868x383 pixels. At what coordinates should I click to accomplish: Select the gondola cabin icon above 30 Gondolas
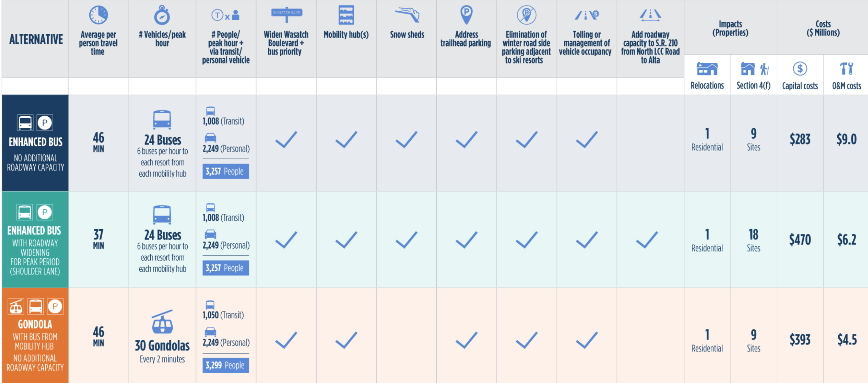[x=162, y=322]
